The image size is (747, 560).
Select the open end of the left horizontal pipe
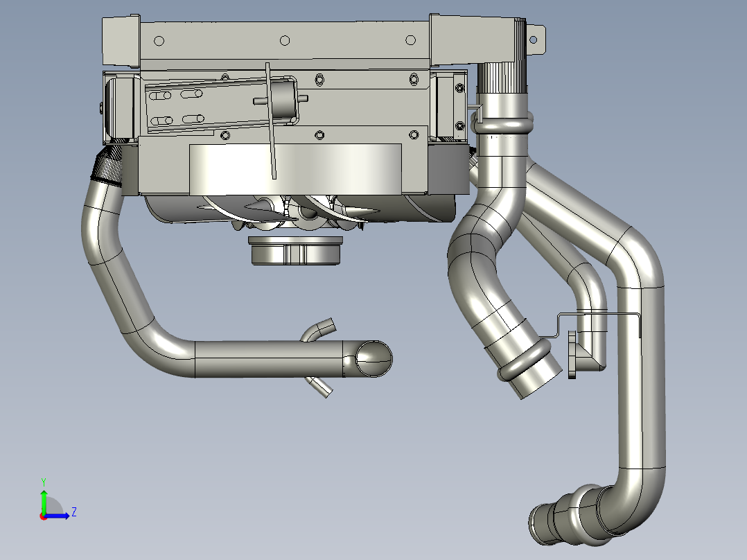point(374,359)
